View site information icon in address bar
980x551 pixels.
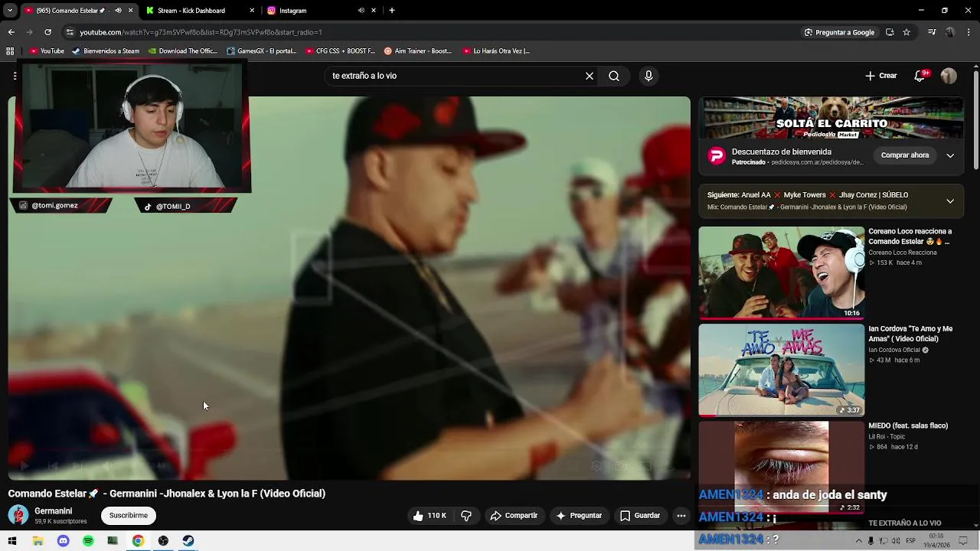tap(70, 32)
